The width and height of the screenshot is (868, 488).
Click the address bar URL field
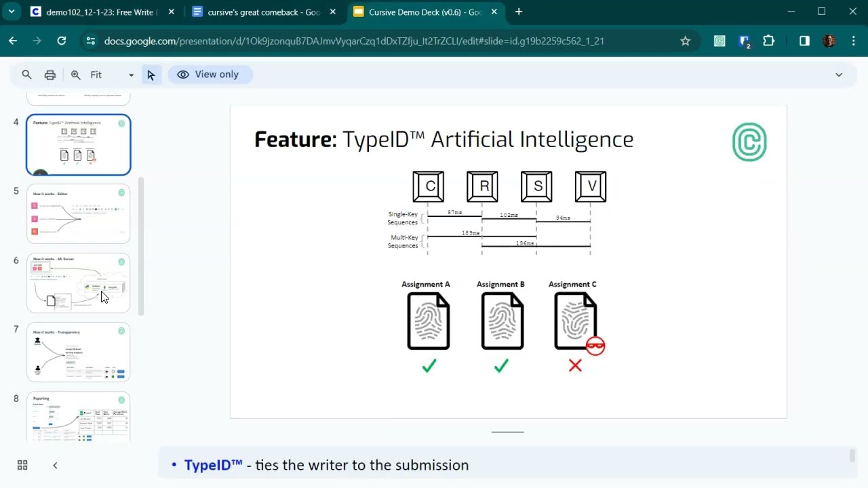[x=353, y=41]
